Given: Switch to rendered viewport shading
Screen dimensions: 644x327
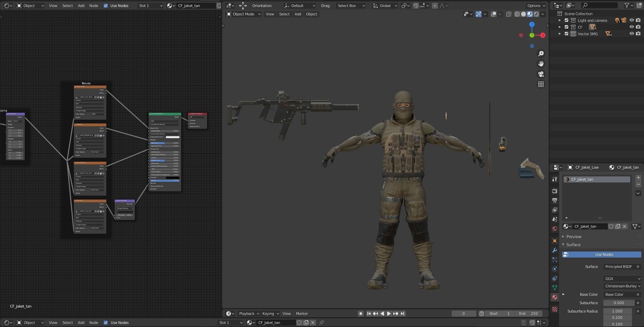Looking at the screenshot, I should click(x=536, y=14).
